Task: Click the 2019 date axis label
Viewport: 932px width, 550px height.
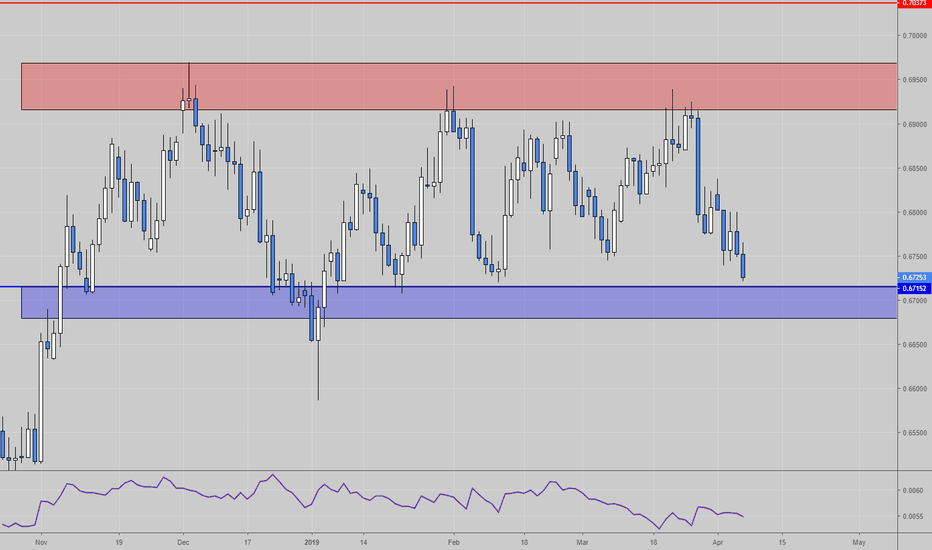Action: point(312,542)
